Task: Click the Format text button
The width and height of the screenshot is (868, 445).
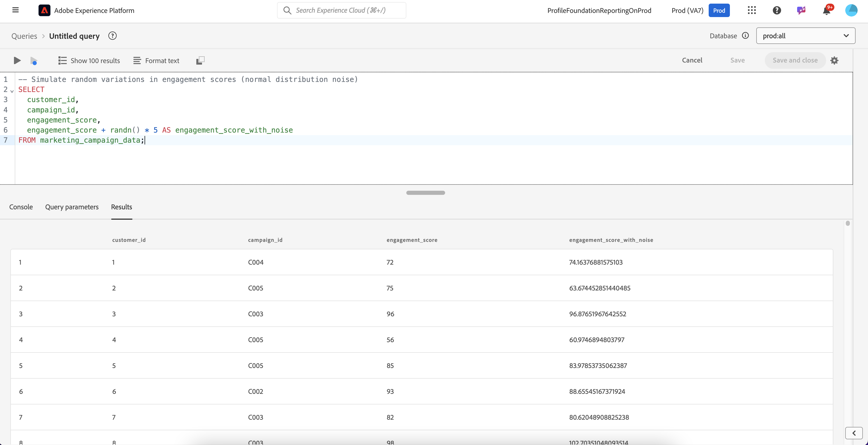Action: coord(156,60)
